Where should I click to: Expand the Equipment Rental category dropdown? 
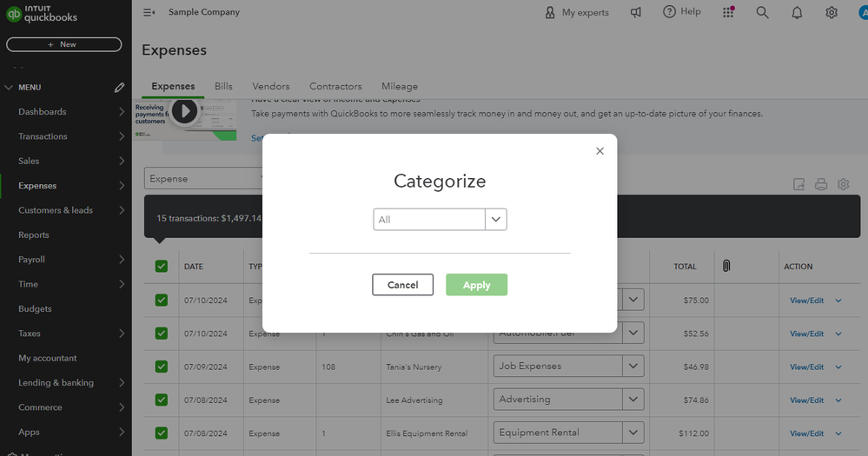pyautogui.click(x=633, y=433)
